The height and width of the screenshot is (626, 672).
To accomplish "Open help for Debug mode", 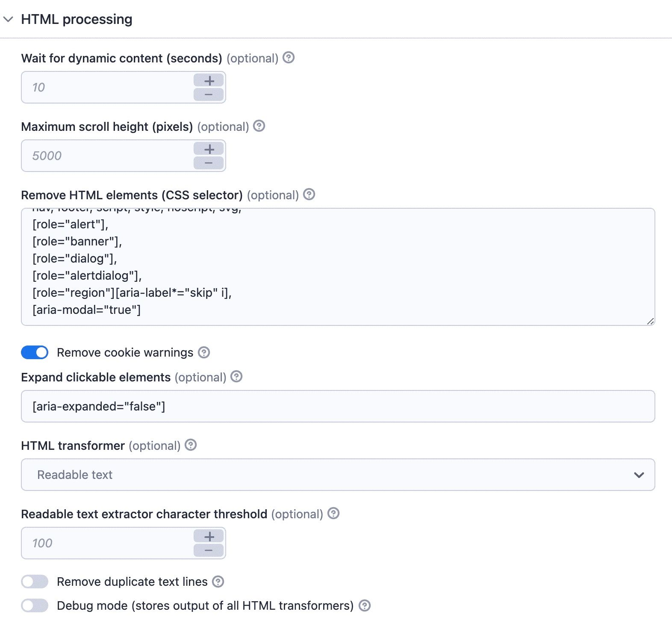I will pyautogui.click(x=364, y=605).
